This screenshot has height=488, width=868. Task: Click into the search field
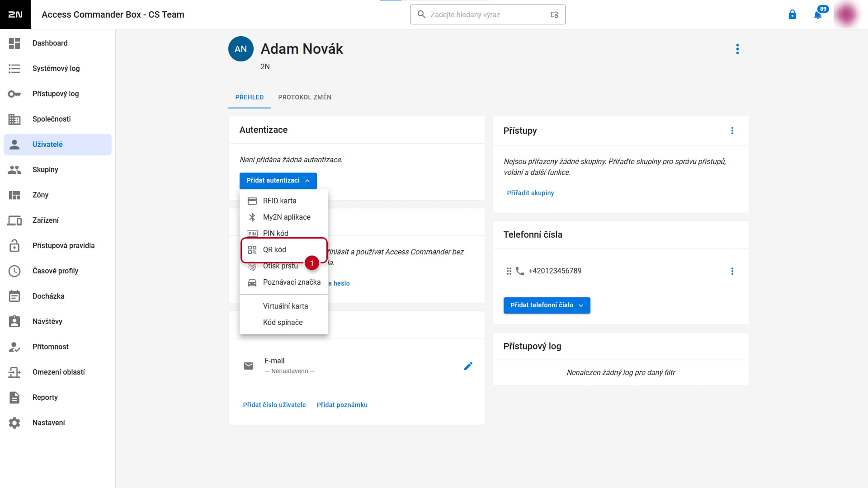click(487, 14)
